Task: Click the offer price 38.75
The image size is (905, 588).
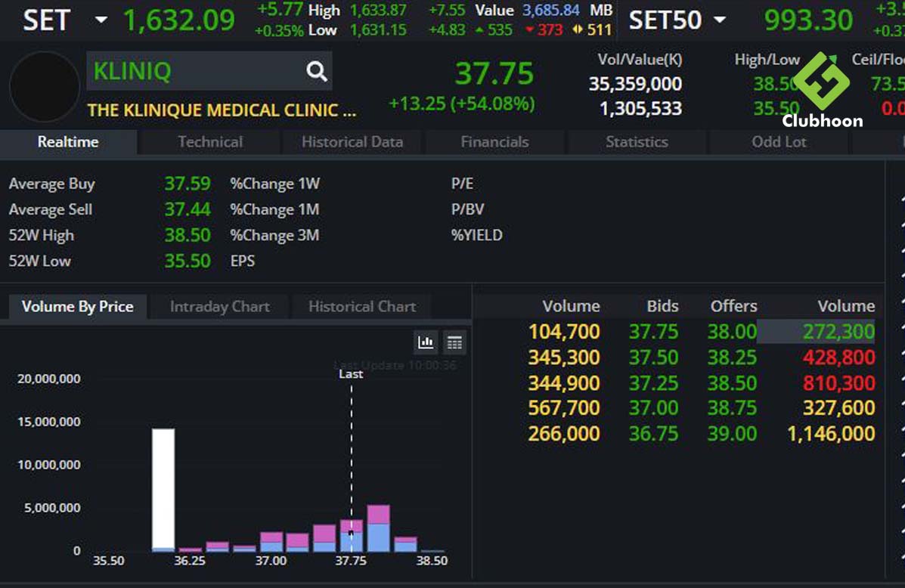Action: click(732, 408)
